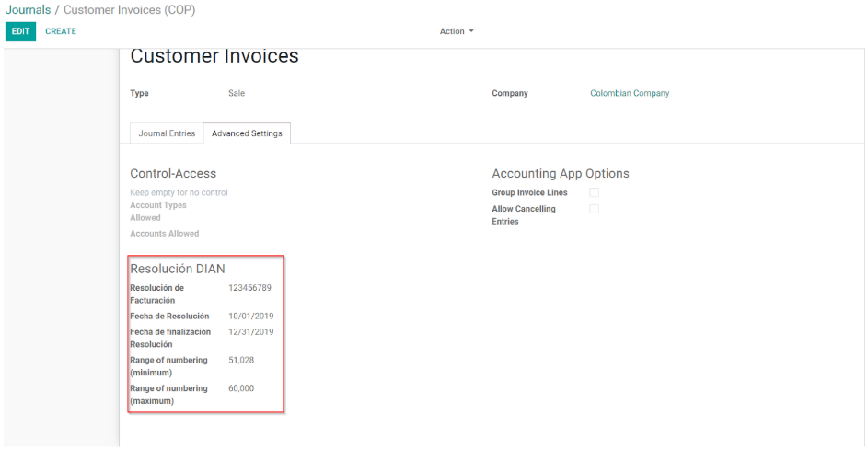Toggle the Group Invoice Lines checkbox
868x450 pixels.
coord(594,192)
